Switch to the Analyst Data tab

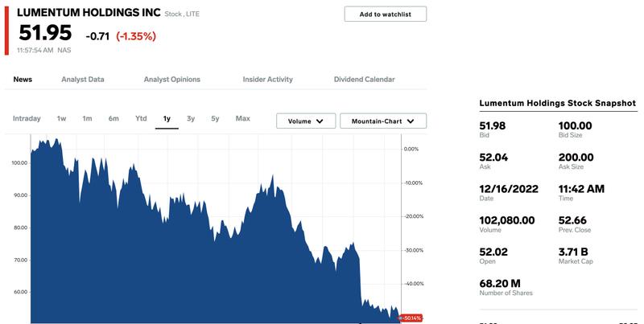83,80
